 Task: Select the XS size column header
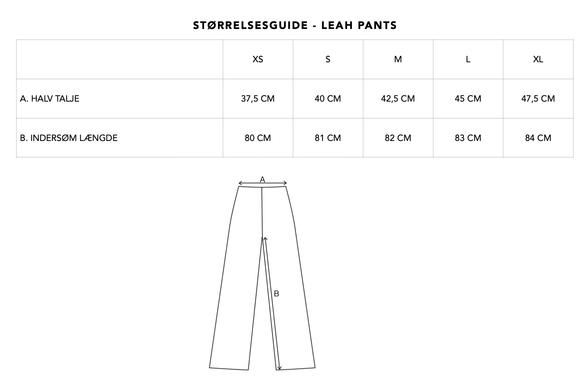pyautogui.click(x=258, y=59)
